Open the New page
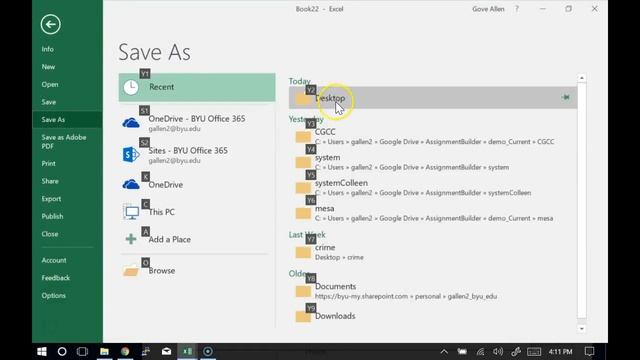The width and height of the screenshot is (640, 360). (x=48, y=67)
